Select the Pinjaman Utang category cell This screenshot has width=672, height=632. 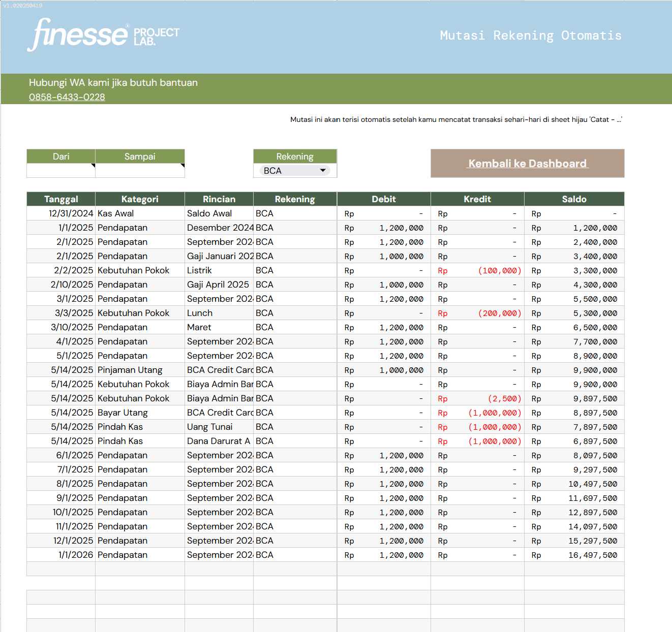[x=140, y=370]
